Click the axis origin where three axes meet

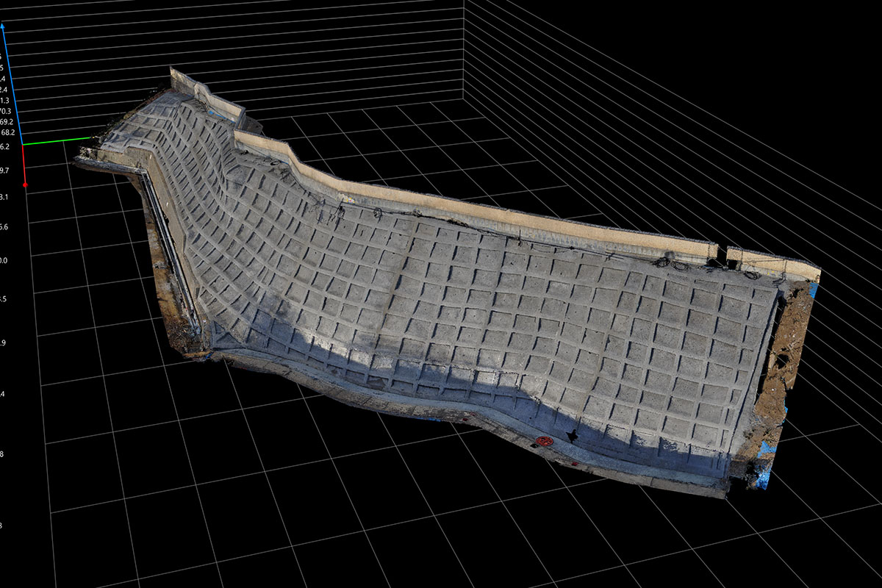tap(22, 144)
